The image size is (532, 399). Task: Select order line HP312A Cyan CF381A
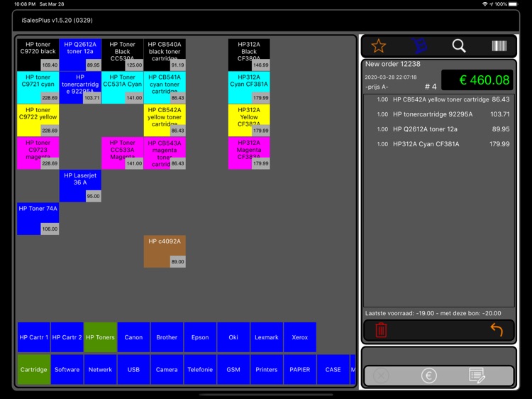438,144
